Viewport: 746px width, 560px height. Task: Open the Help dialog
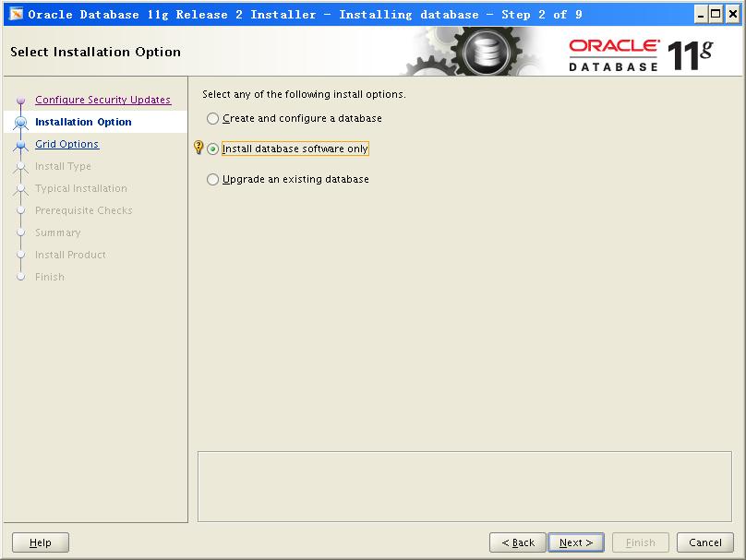(41, 542)
